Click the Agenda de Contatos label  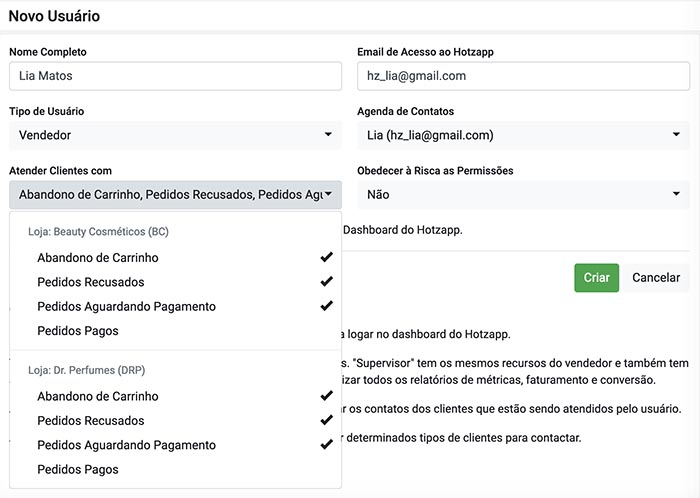coord(405,111)
